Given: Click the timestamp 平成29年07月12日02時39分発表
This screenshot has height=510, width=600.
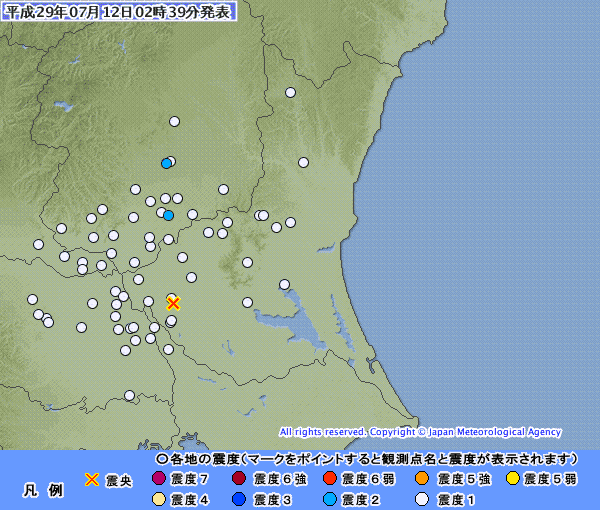Looking at the screenshot, I should (x=118, y=11).
